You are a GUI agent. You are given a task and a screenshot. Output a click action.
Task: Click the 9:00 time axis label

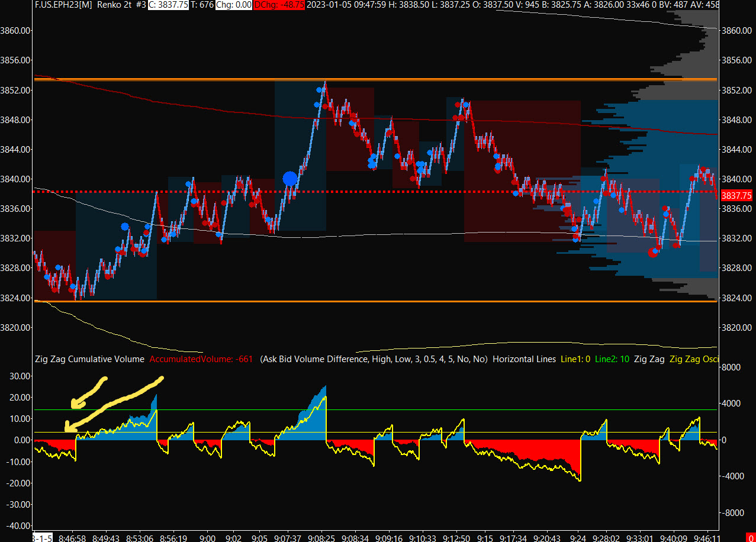tap(207, 539)
